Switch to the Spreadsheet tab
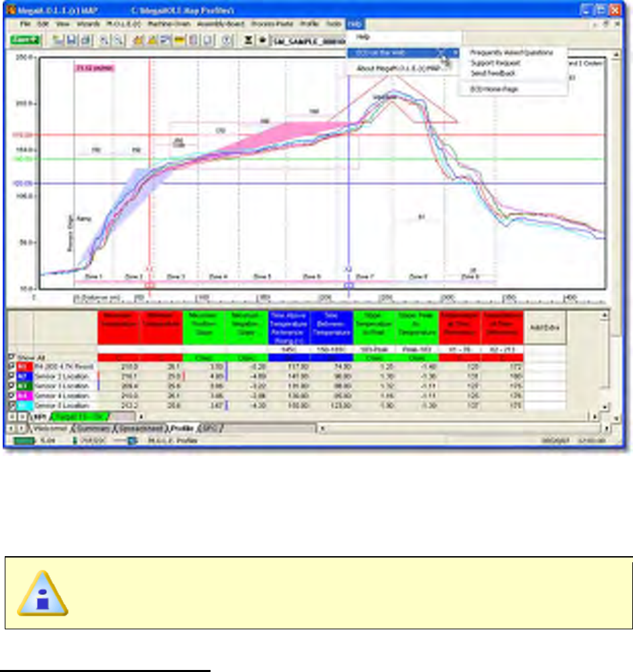Image resolution: width=633 pixels, height=672 pixels. (140, 428)
